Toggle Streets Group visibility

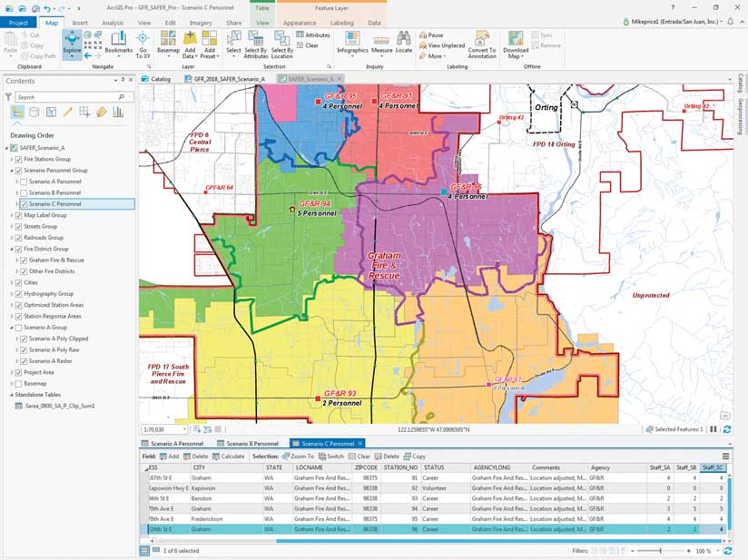tap(18, 227)
